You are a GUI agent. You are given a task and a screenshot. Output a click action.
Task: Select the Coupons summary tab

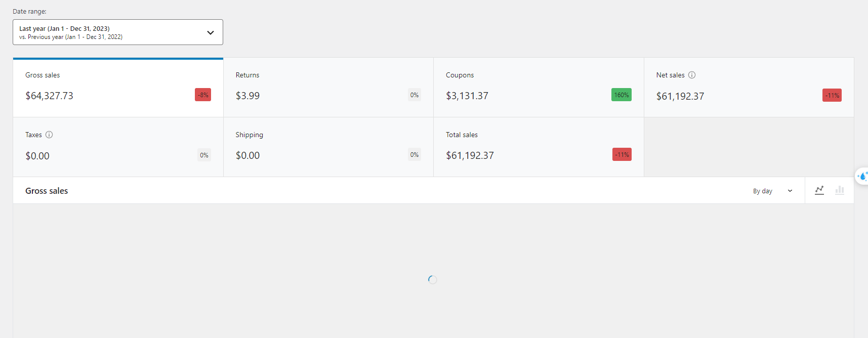click(x=539, y=87)
